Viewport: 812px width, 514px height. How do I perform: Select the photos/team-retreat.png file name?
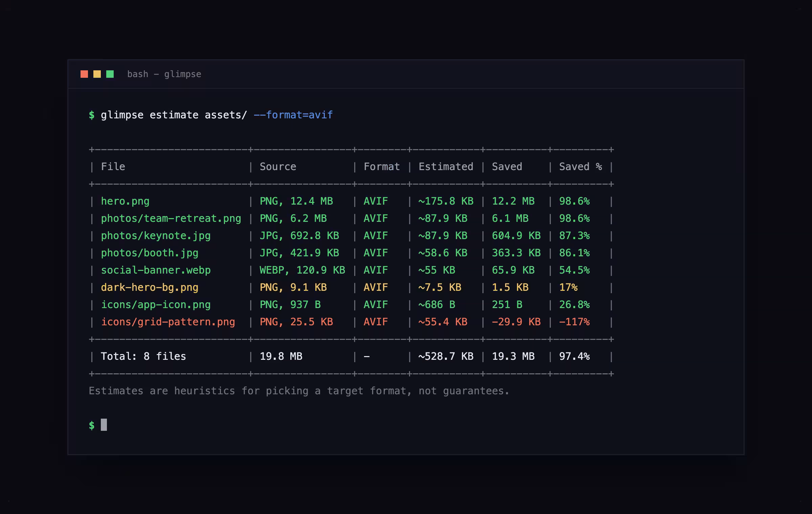[171, 218]
